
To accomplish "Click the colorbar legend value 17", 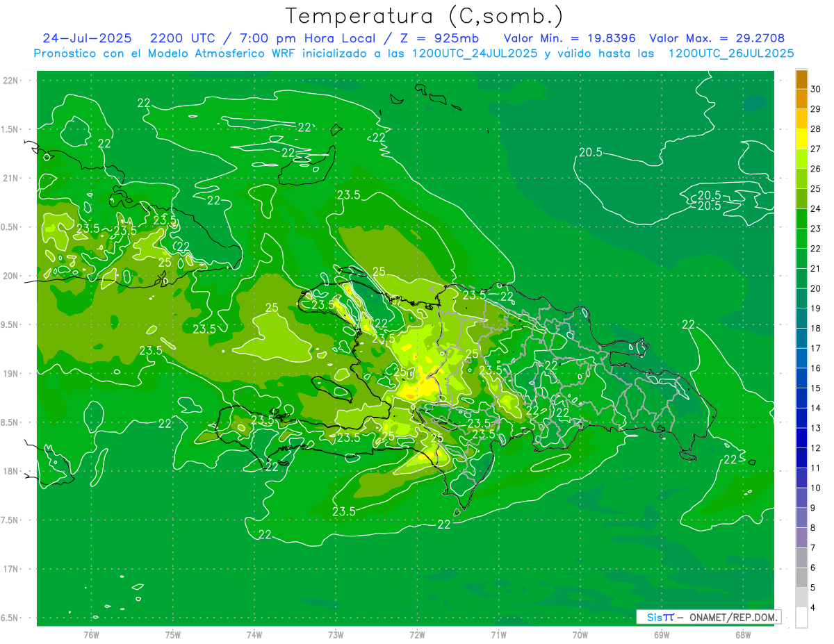I will [x=815, y=348].
